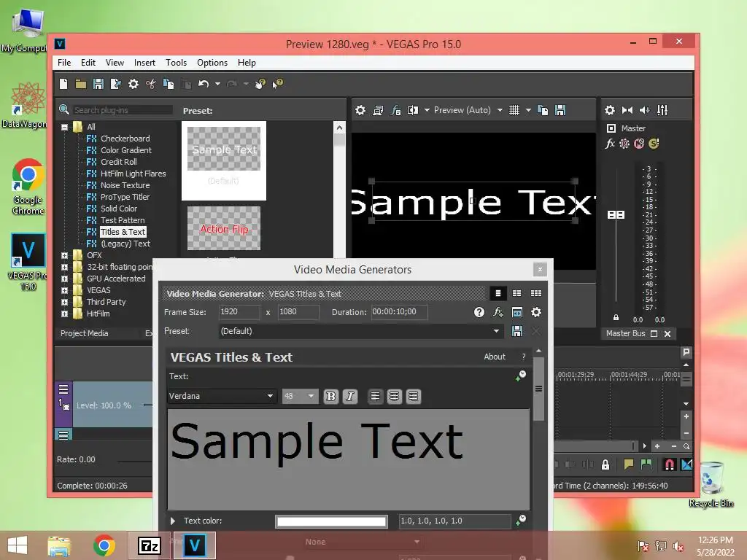Switch to the Project Media tab

tap(85, 333)
